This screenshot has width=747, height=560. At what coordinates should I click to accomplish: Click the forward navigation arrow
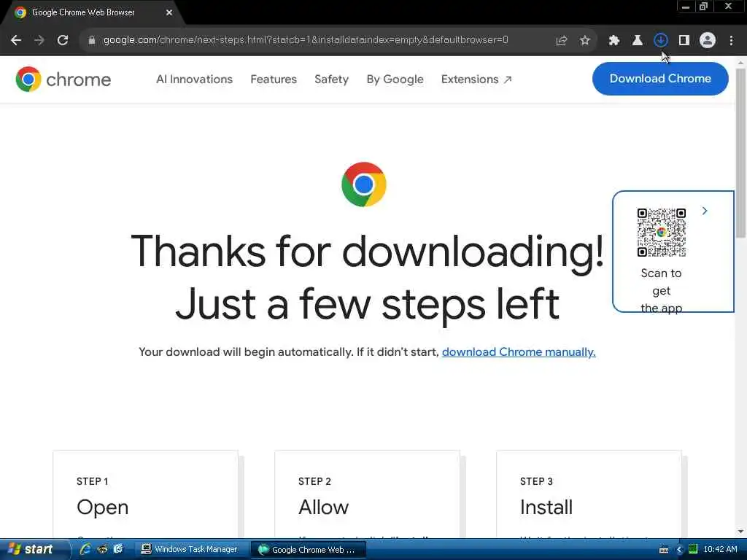[x=39, y=40]
